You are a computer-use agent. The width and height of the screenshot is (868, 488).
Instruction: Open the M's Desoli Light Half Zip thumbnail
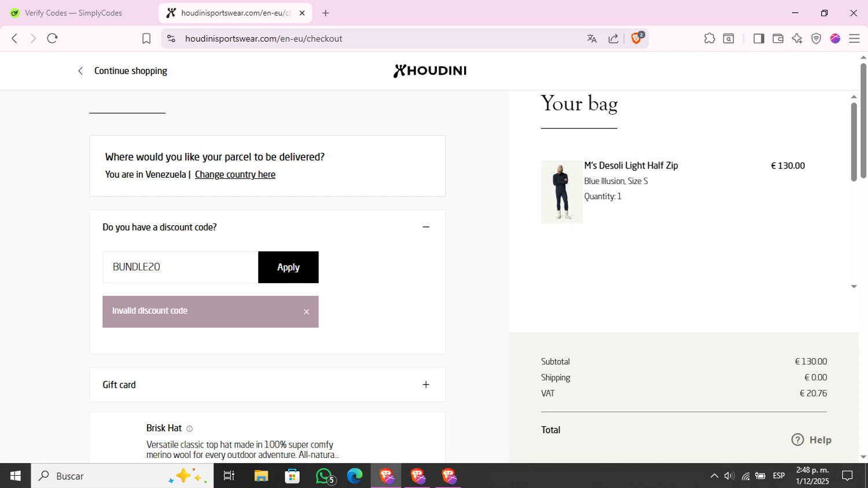click(x=562, y=192)
